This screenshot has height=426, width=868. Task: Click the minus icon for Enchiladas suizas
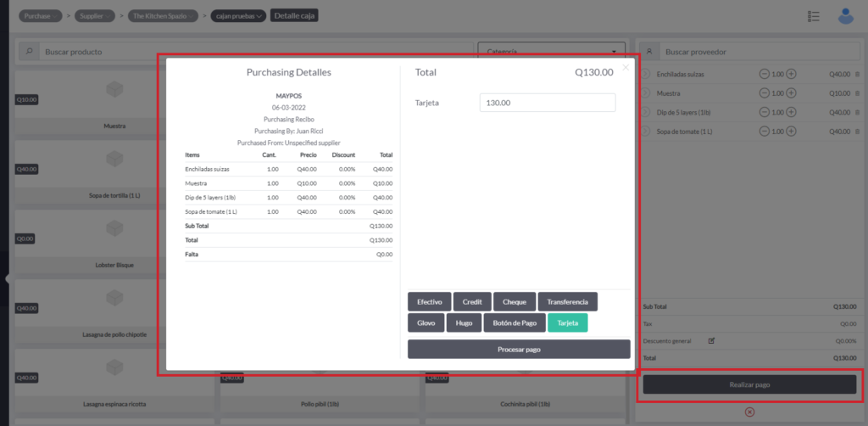coord(765,74)
